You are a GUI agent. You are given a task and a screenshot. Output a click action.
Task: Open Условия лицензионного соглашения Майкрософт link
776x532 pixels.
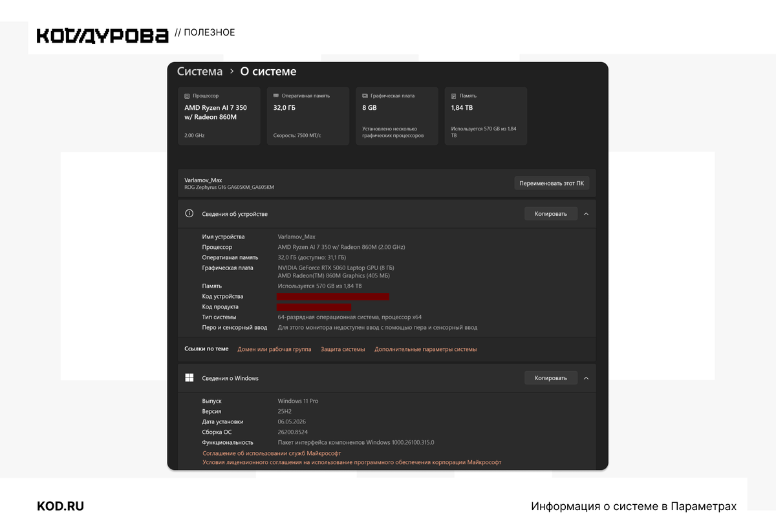[x=352, y=462]
